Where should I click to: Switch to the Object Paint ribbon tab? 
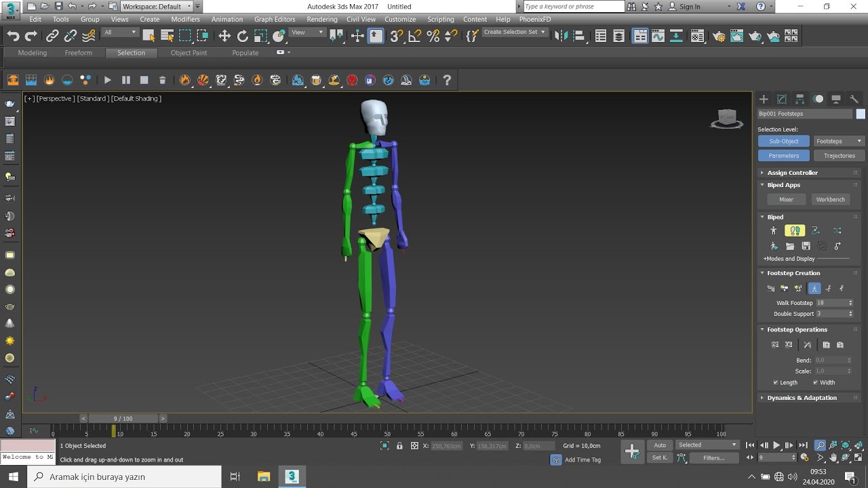click(x=189, y=53)
